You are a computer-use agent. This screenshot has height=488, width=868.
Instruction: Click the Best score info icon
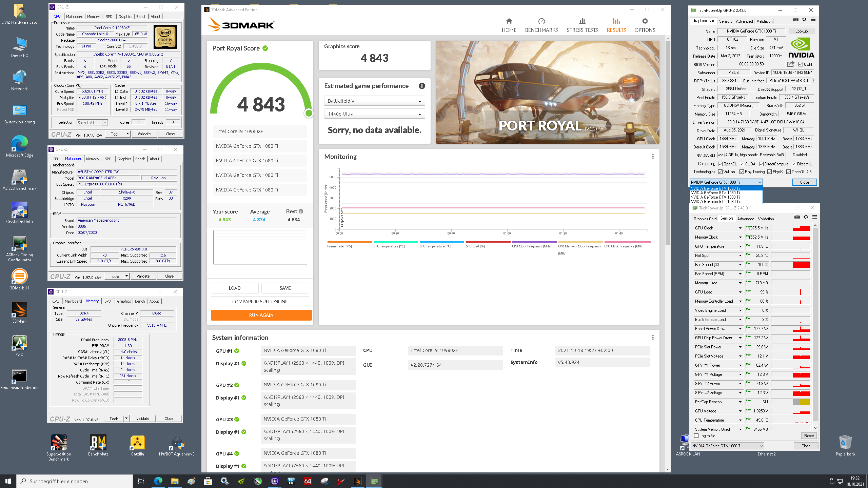(x=301, y=211)
